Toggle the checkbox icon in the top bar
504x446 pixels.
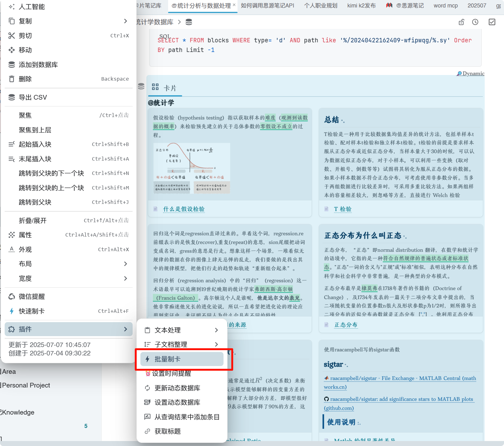click(492, 22)
